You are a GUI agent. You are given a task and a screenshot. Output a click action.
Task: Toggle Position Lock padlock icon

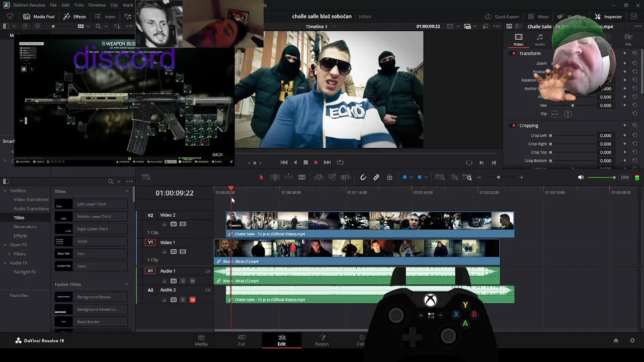[x=389, y=177]
